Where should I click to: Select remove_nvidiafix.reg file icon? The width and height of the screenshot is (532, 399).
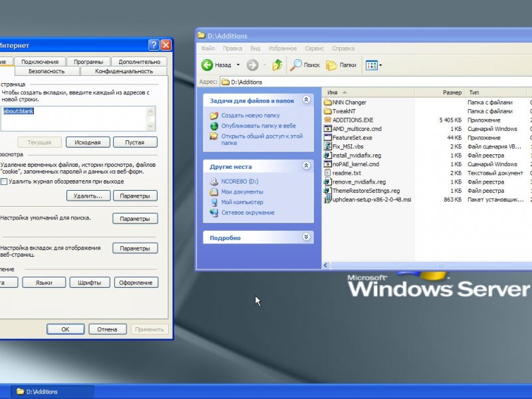click(327, 182)
